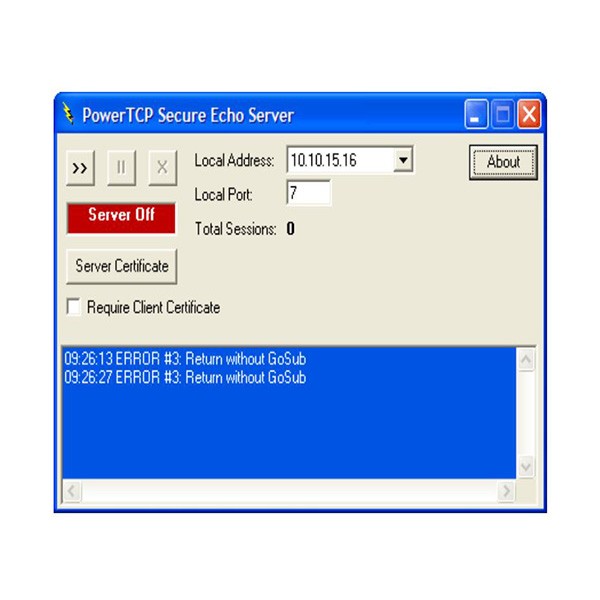Click the log scroll left arrow
Image resolution: width=600 pixels, height=600 pixels.
pos(72,491)
